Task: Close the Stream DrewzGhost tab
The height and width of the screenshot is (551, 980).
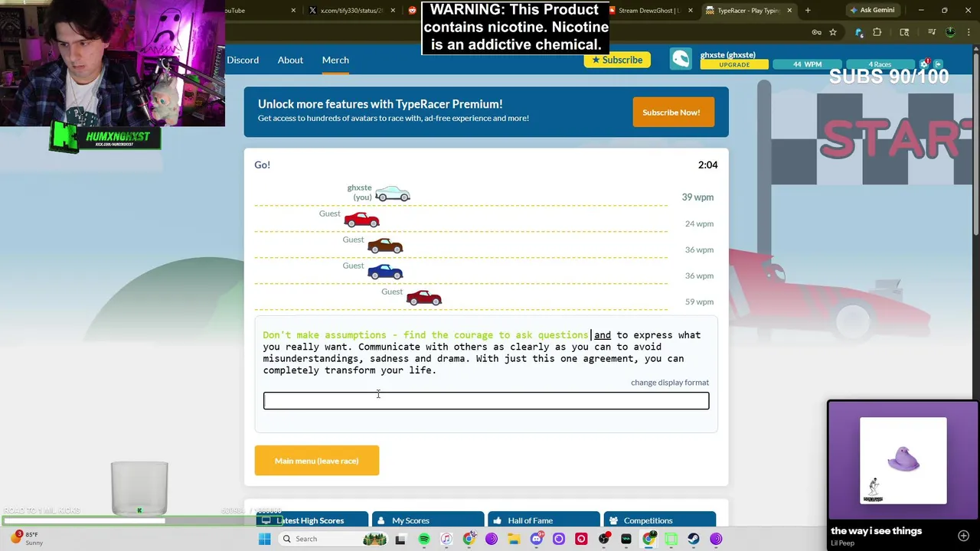Action: (x=691, y=10)
